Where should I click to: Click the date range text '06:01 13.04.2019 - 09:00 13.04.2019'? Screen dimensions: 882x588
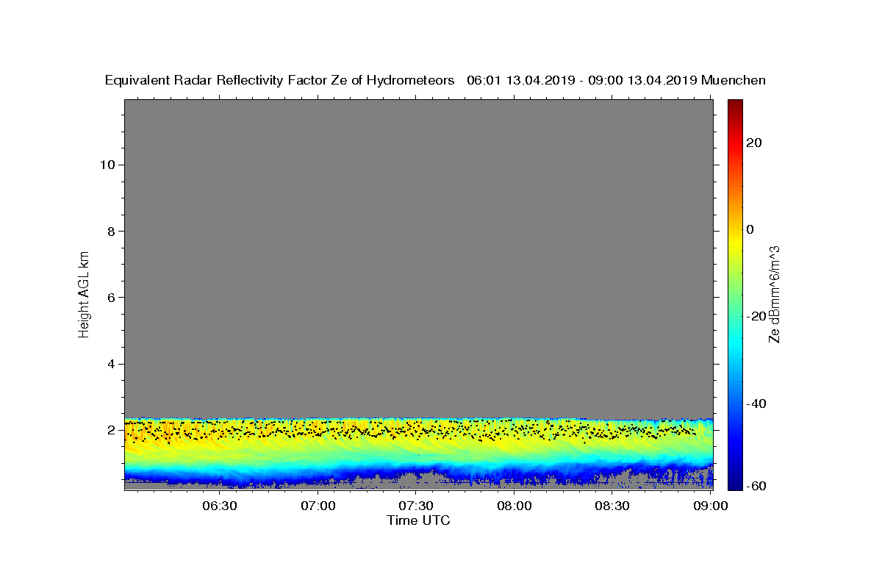(582, 81)
